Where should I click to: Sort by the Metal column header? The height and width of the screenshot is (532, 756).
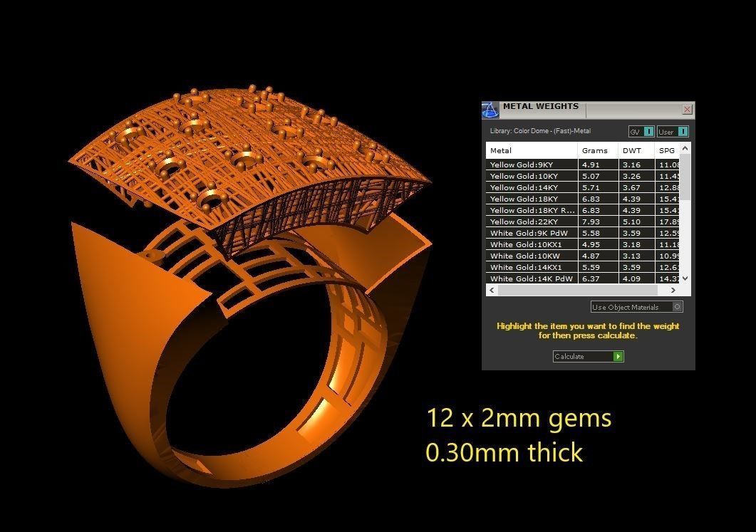click(x=532, y=150)
